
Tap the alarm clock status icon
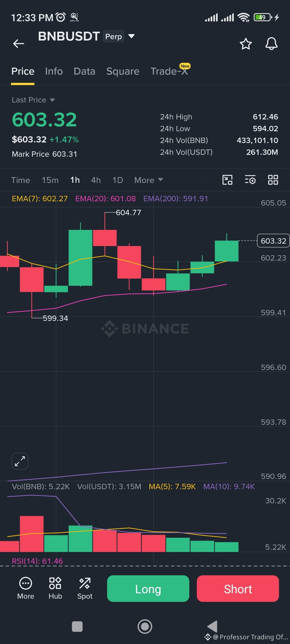tap(60, 17)
